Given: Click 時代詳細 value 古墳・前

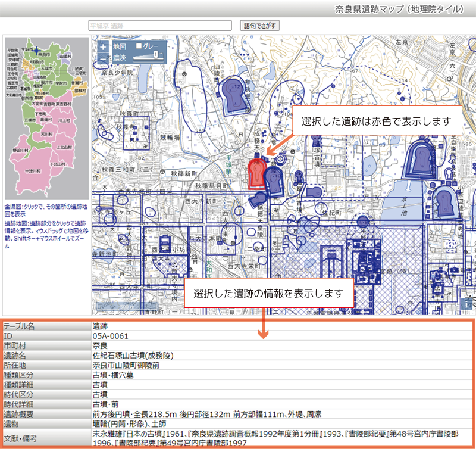Looking at the screenshot, I should point(105,404).
